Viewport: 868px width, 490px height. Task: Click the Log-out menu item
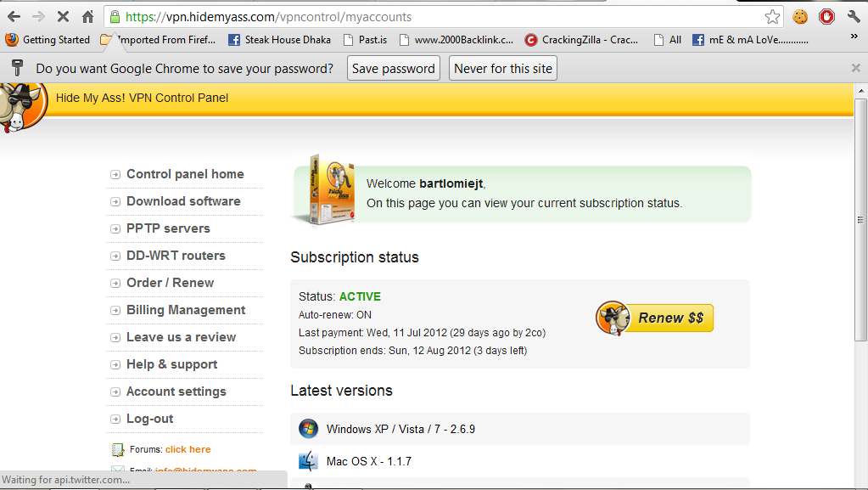(150, 419)
